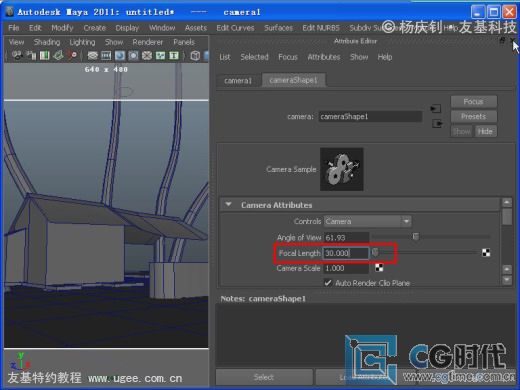Toggle the 2D Pan/Zoom icon

pyautogui.click(x=72, y=55)
